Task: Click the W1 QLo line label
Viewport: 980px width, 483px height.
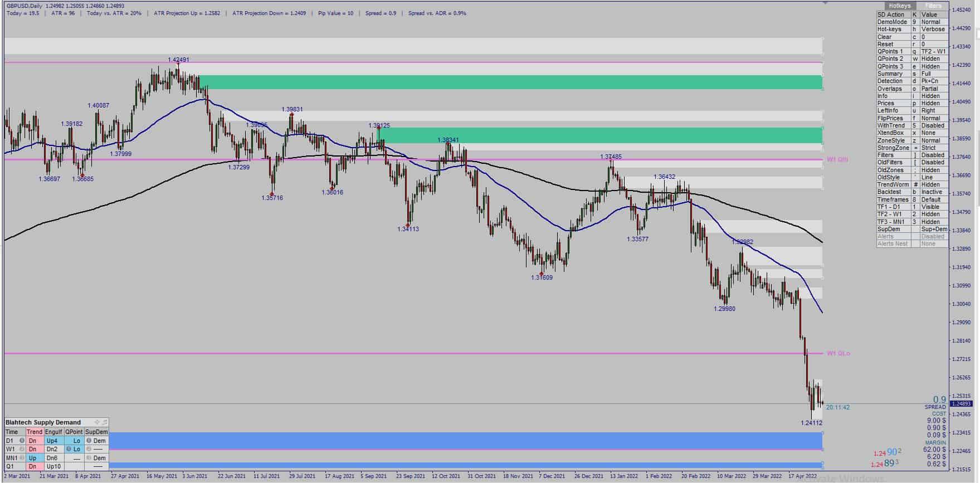Action: coord(838,353)
